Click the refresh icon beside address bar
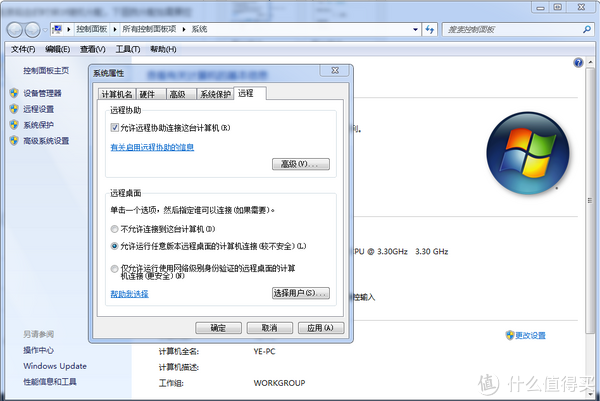Screen dimensions: 600x401 (x=430, y=29)
